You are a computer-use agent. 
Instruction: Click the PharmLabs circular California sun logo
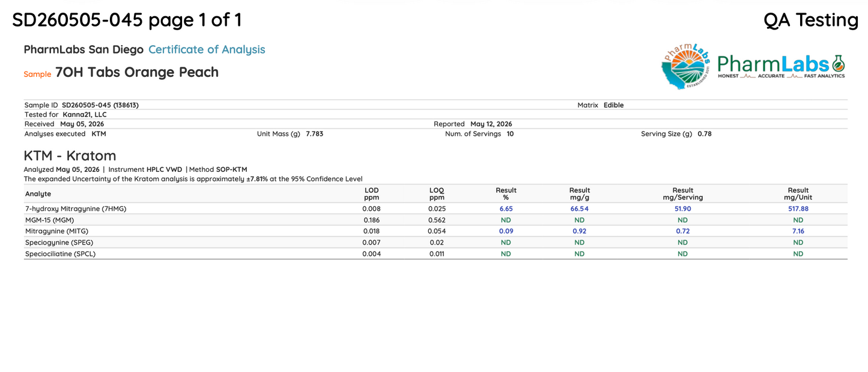[686, 66]
